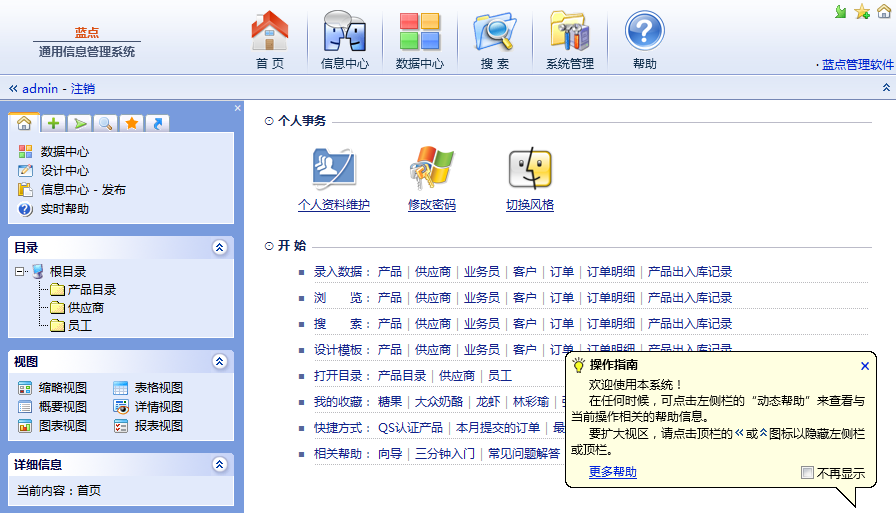This screenshot has width=896, height=513.
Task: Click 三分钟入门 help link
Action: pos(445,454)
